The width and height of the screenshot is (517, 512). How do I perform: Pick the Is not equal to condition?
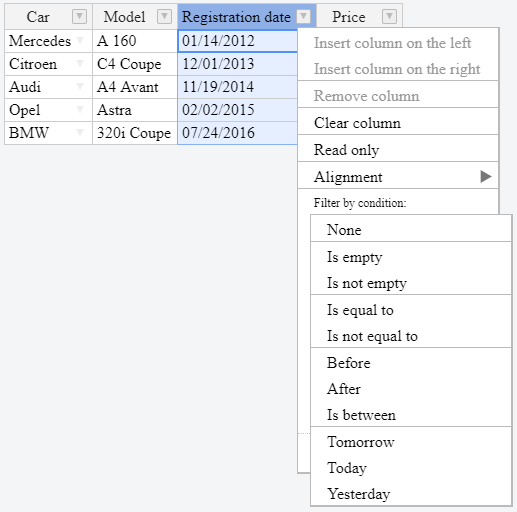click(411, 336)
